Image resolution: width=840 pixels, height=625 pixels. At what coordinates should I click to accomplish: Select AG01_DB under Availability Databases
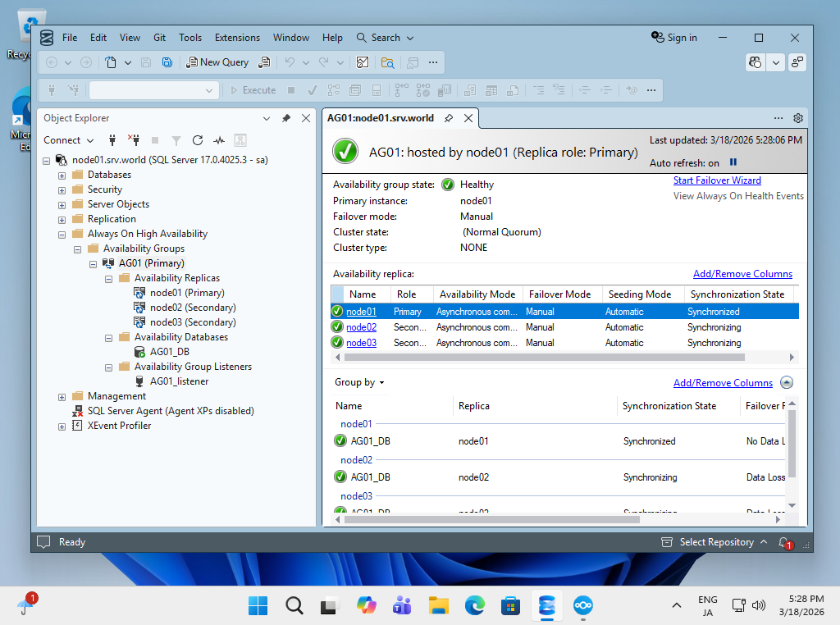pyautogui.click(x=169, y=352)
